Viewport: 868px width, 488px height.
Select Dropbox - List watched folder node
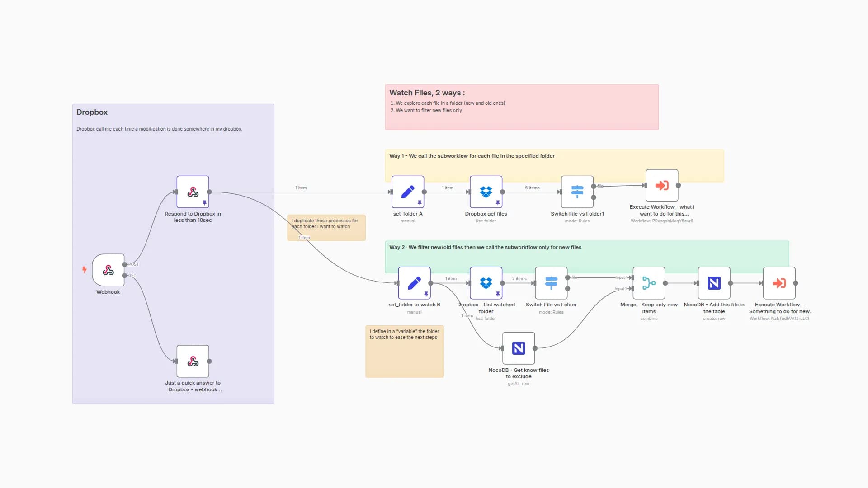(486, 283)
